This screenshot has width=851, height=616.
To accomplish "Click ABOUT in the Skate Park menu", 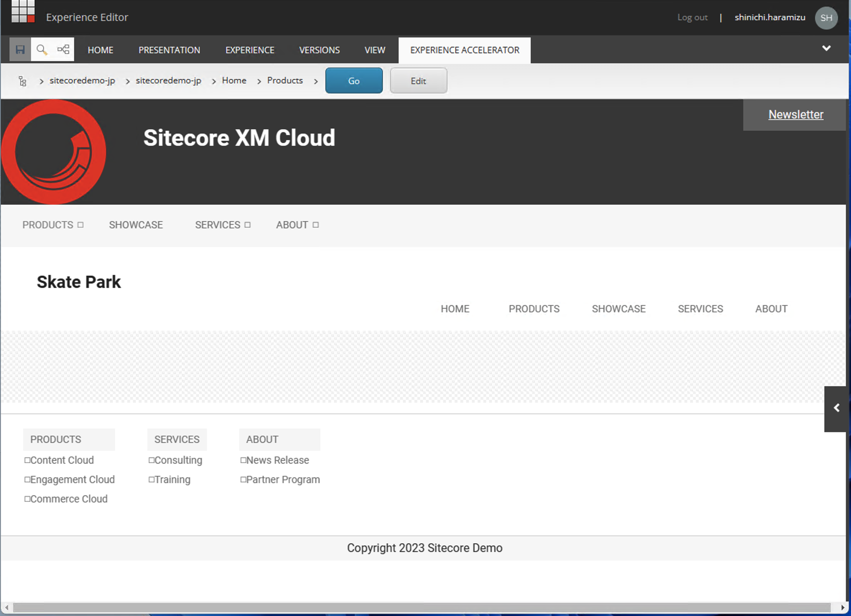I will (x=771, y=309).
